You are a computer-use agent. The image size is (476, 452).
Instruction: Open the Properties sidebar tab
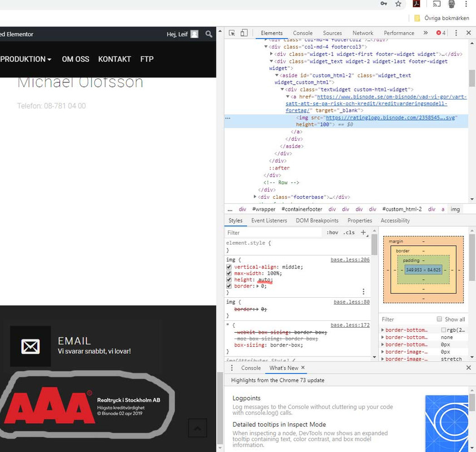(360, 220)
